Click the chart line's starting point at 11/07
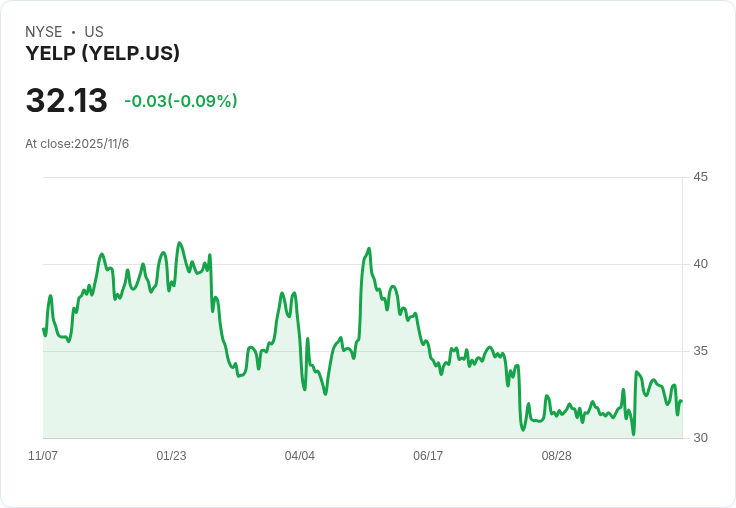The image size is (736, 508). click(x=44, y=329)
